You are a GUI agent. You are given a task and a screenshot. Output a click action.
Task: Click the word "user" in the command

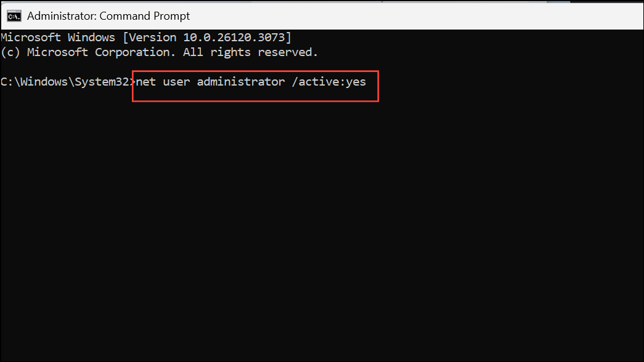point(177,82)
